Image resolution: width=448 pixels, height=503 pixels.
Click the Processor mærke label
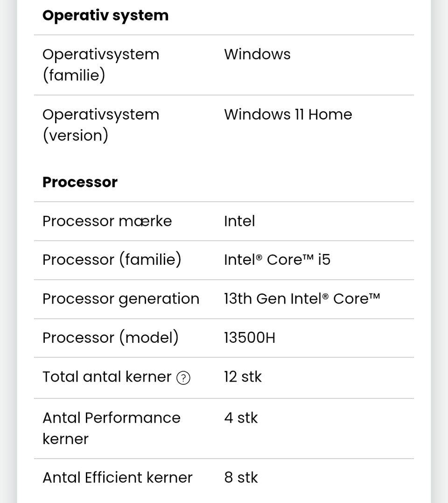coord(107,221)
